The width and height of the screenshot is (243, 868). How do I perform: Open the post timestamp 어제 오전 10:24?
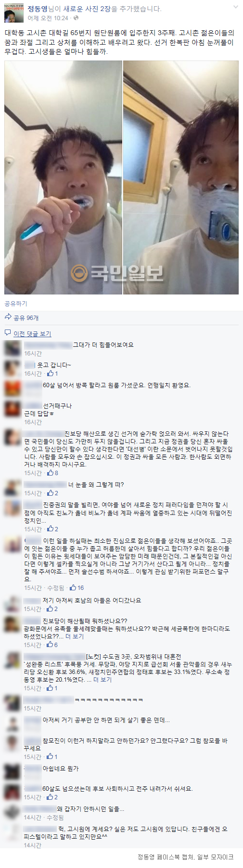click(x=48, y=18)
